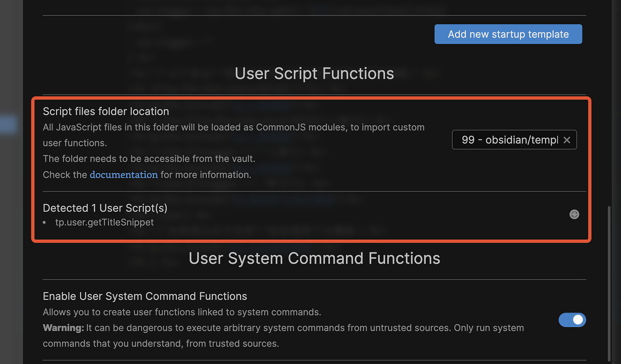This screenshot has height=364, width=621.
Task: Disable User System Command Functions toggle
Action: 572,320
